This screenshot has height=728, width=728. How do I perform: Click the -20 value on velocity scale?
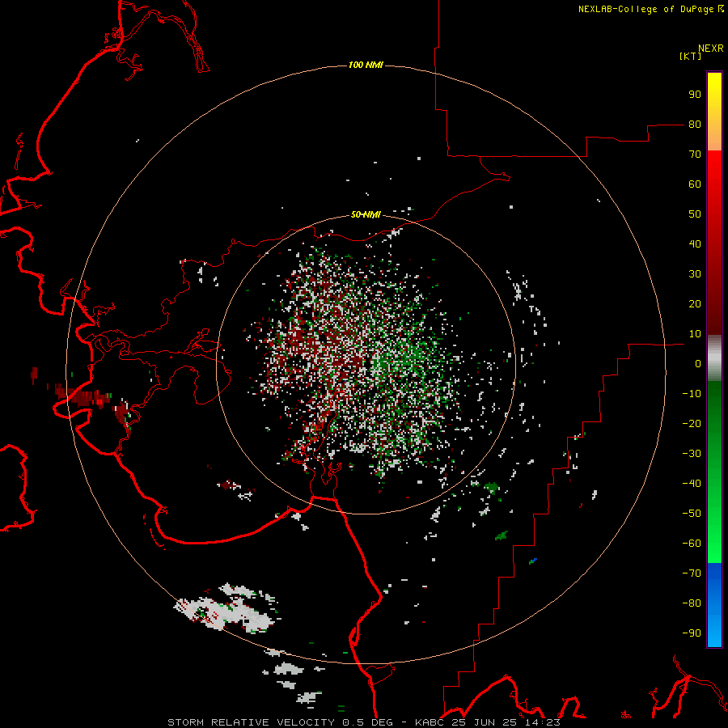pos(692,423)
